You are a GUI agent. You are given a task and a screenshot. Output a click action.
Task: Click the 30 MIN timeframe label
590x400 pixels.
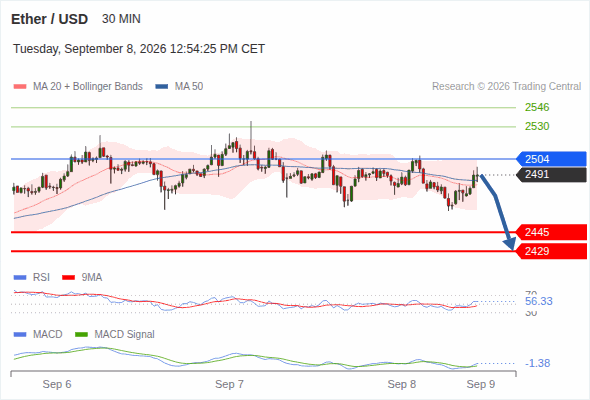[121, 19]
